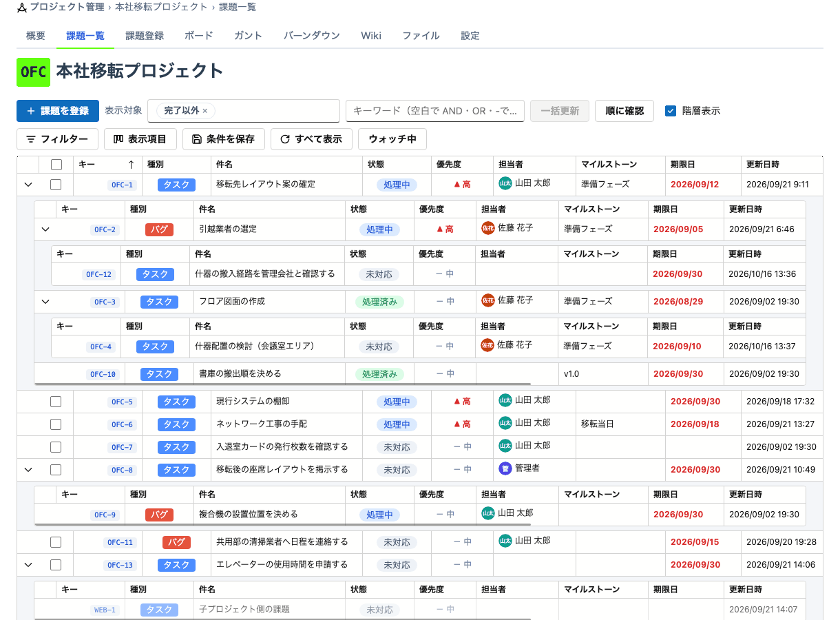Open issue key WEB-1
Image resolution: width=840 pixels, height=620 pixels.
[x=105, y=610]
